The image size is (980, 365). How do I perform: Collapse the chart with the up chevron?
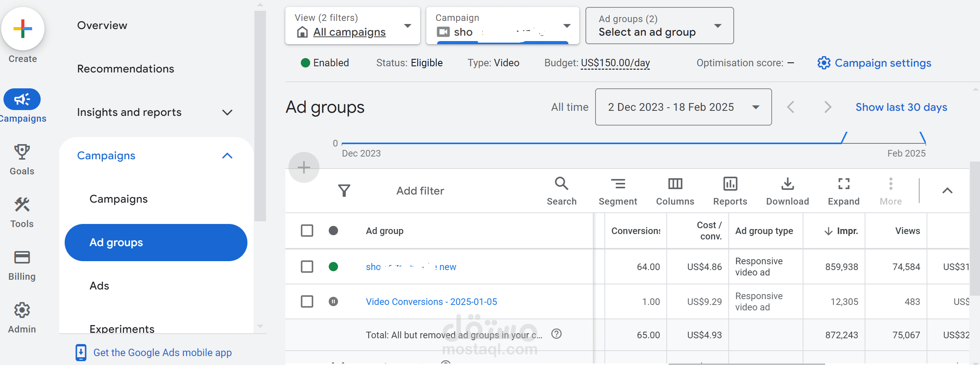947,191
